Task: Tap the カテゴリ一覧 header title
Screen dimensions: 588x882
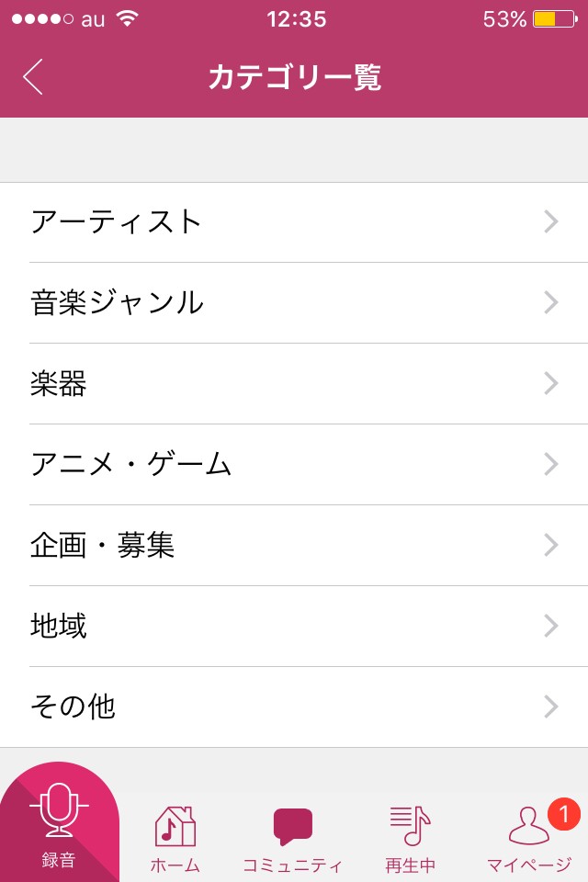Action: (x=294, y=78)
